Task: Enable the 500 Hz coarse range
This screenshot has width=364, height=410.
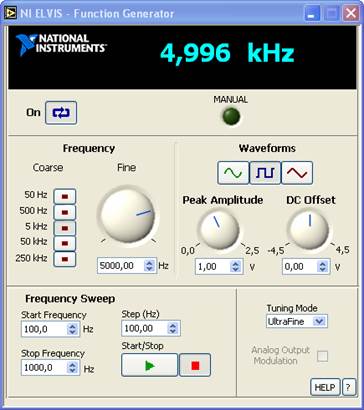Action: tap(65, 212)
